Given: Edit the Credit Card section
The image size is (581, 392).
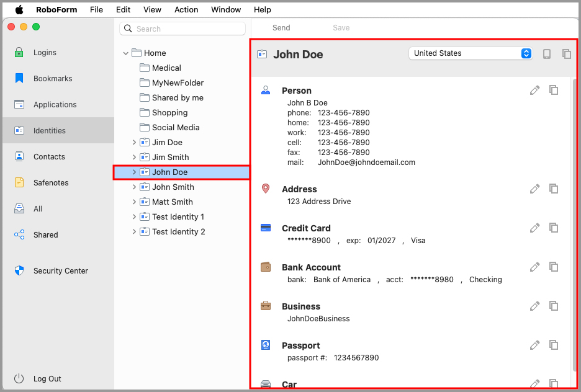Looking at the screenshot, I should click(x=534, y=228).
